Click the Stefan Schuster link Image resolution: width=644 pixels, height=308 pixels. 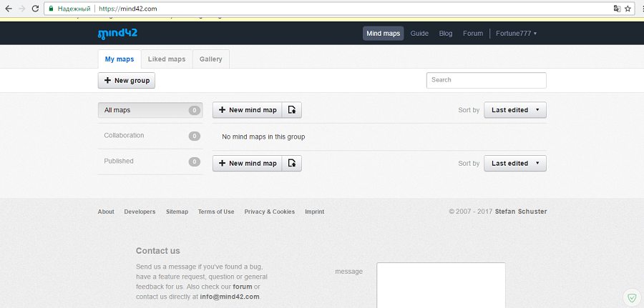click(x=521, y=212)
